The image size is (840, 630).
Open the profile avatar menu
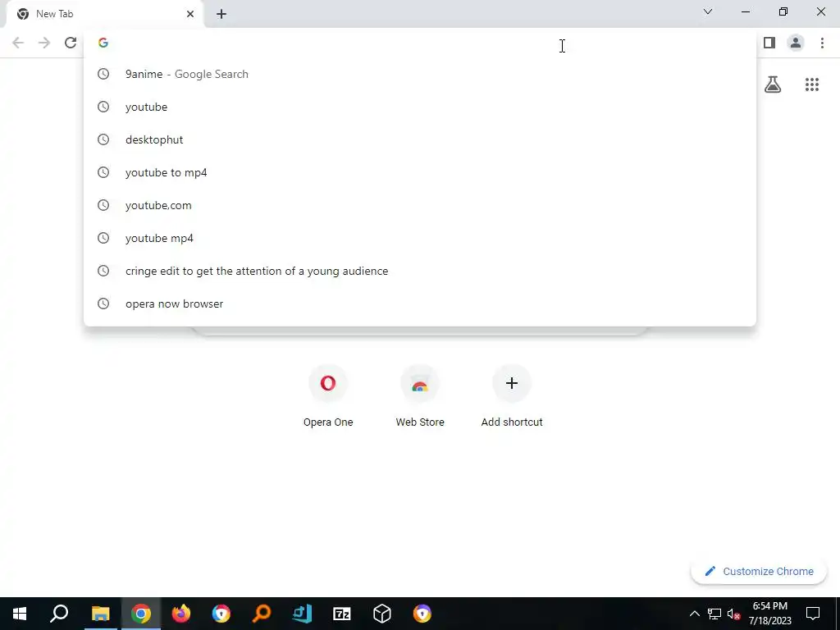pyautogui.click(x=796, y=43)
